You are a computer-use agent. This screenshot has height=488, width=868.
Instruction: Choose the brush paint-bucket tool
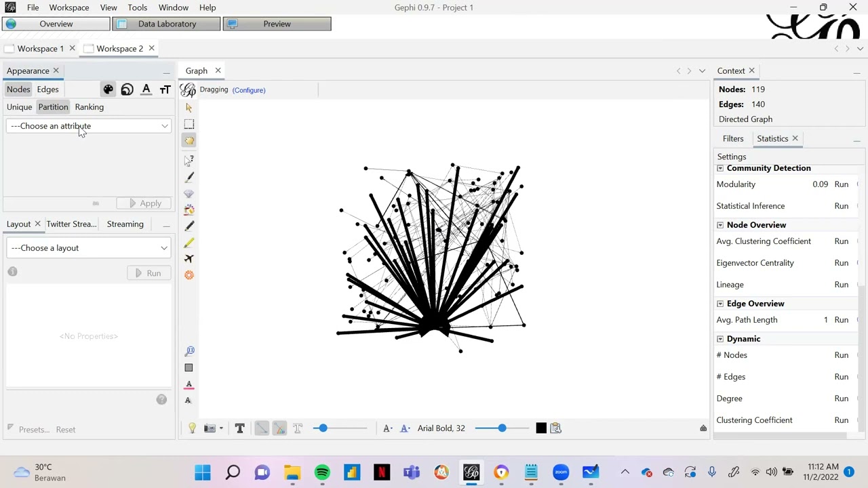click(x=189, y=209)
